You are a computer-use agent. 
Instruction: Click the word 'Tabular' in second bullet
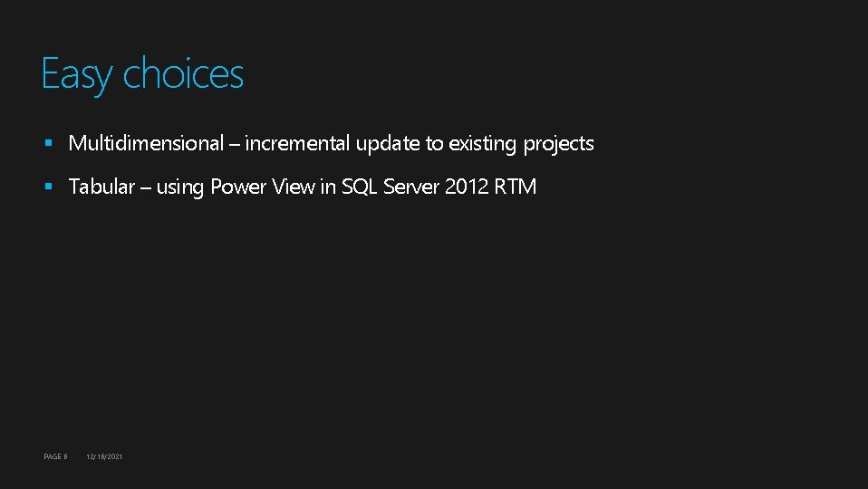101,187
